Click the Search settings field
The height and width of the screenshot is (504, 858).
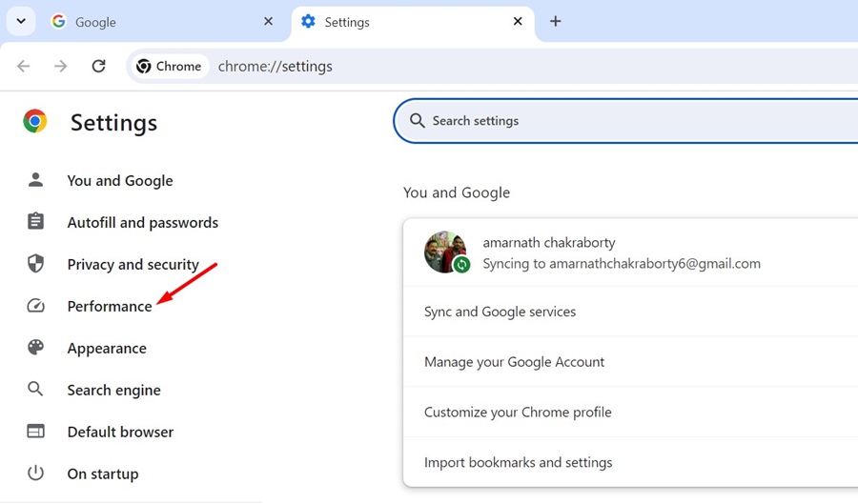pos(625,121)
